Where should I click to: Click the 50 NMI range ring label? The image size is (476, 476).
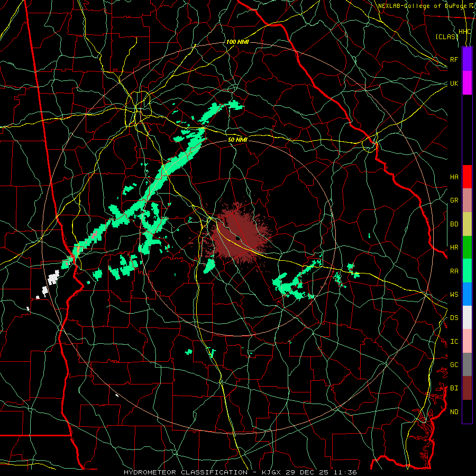[237, 140]
